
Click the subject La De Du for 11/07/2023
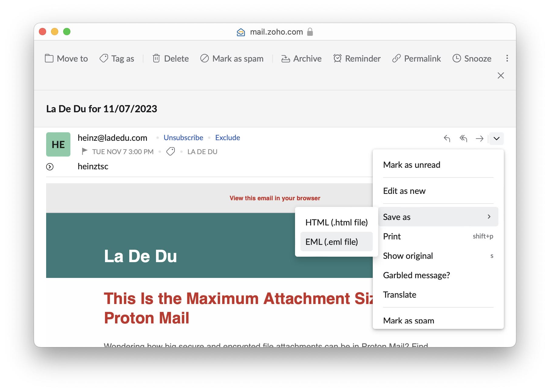(x=102, y=109)
